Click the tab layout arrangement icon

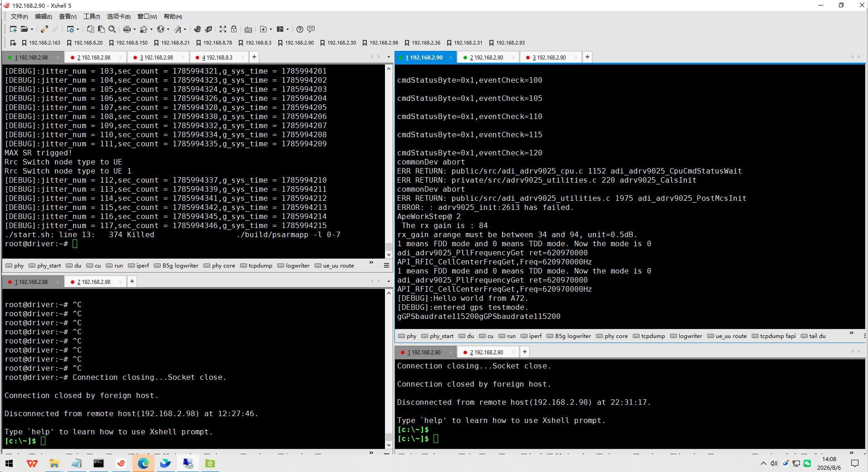tap(280, 29)
